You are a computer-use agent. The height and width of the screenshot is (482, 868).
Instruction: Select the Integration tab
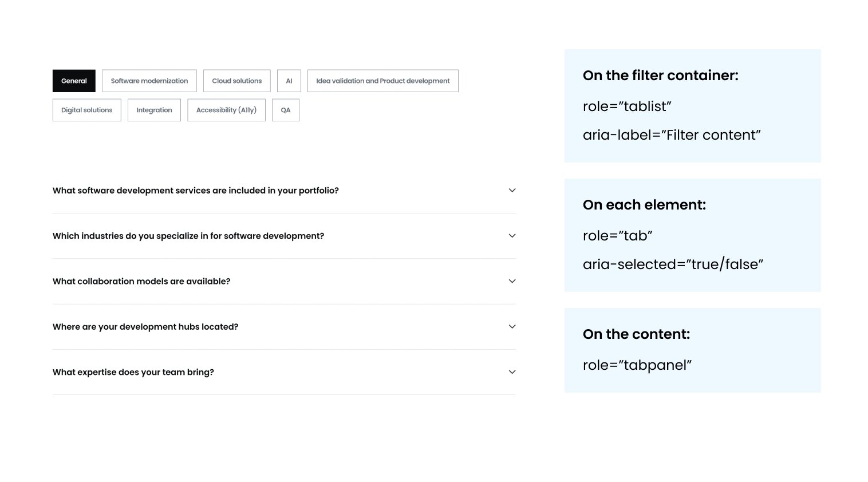click(154, 110)
